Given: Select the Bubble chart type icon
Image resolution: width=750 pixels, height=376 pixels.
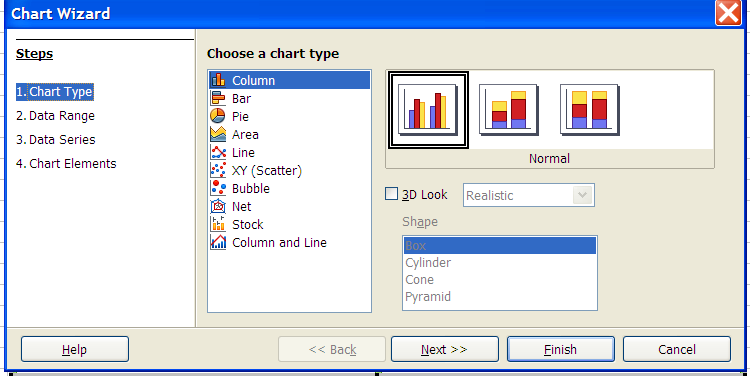Looking at the screenshot, I should 218,188.
